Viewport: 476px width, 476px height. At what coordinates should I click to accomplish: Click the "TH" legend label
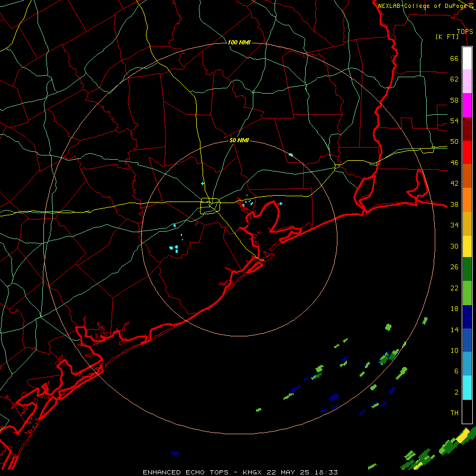point(454,413)
